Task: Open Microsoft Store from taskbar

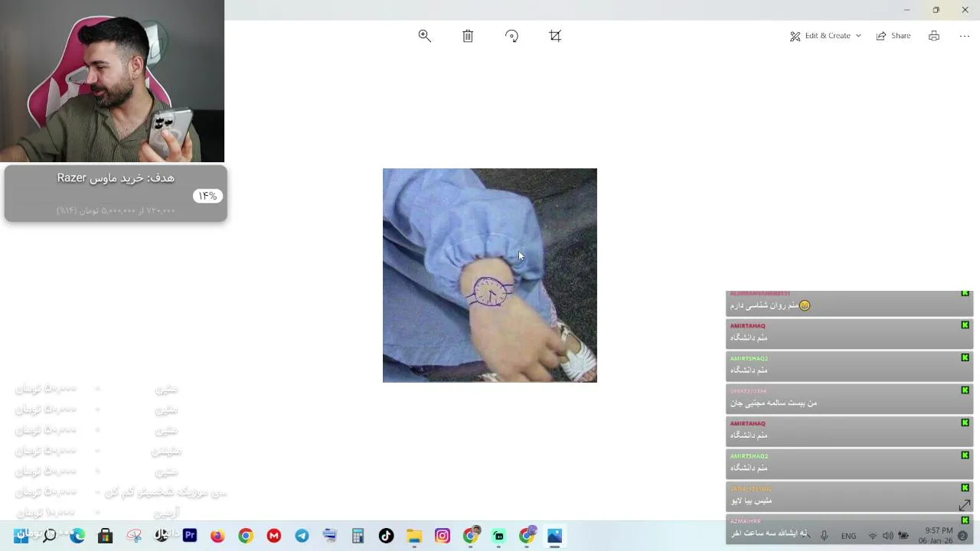Action: [x=106, y=536]
